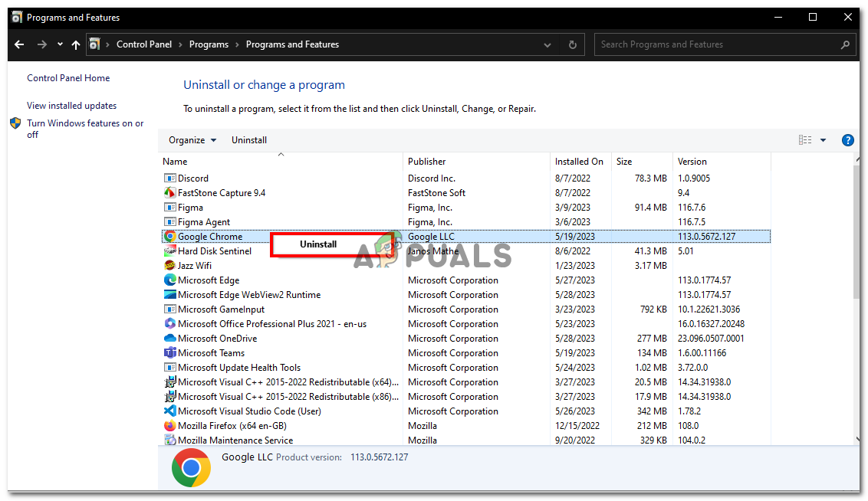Click the Visual Studio Code icon

tap(170, 411)
